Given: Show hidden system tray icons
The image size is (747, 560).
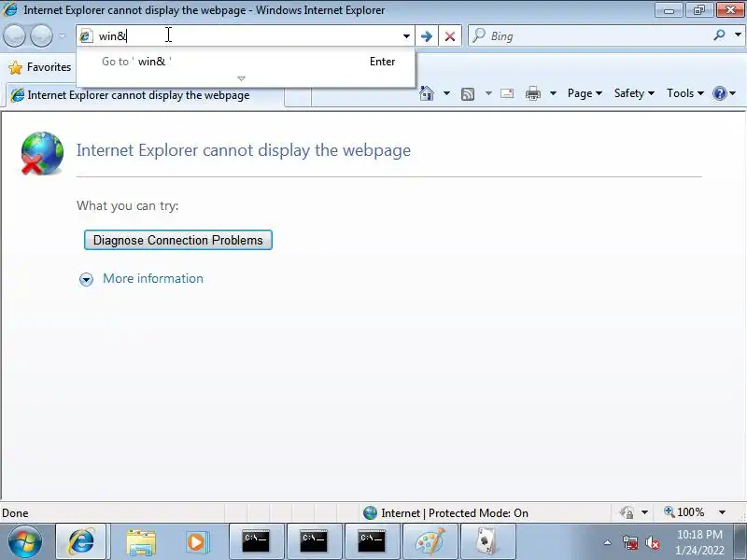Looking at the screenshot, I should pos(607,542).
